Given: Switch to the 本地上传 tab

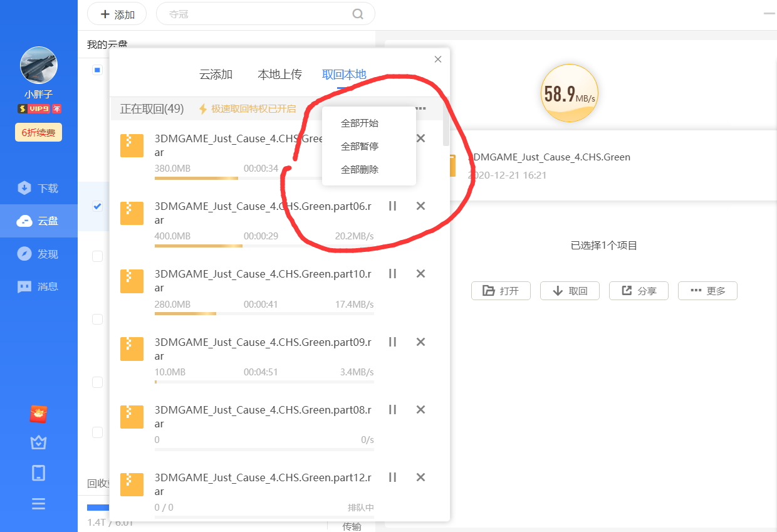Looking at the screenshot, I should [279, 74].
